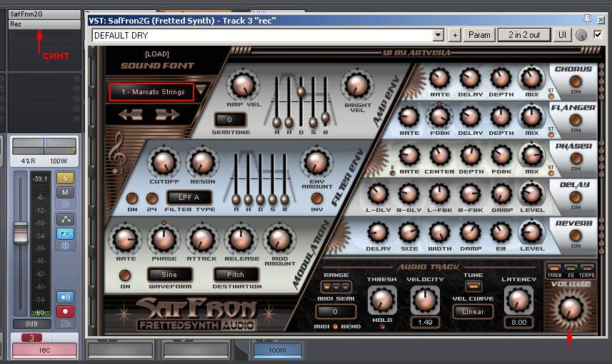The width and height of the screenshot is (612, 364).
Task: Click the AMP VEL knob
Action: pyautogui.click(x=244, y=86)
